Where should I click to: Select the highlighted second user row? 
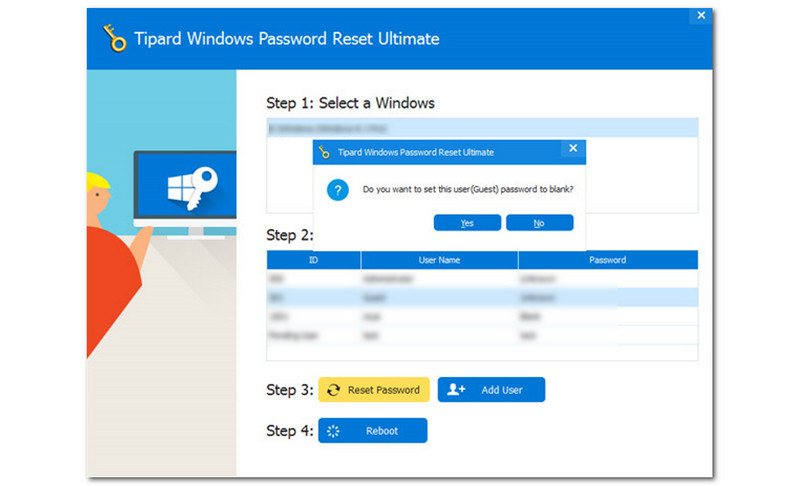(482, 297)
